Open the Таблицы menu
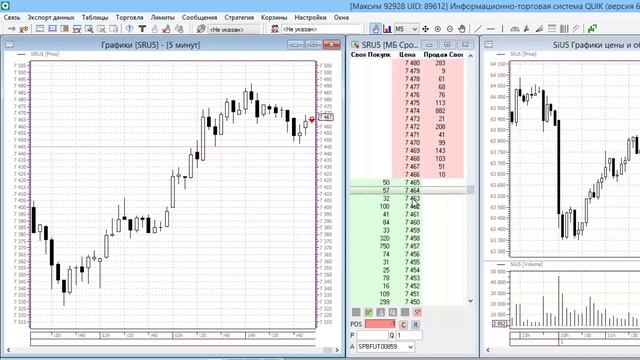This screenshot has width=640, height=360. (x=95, y=18)
